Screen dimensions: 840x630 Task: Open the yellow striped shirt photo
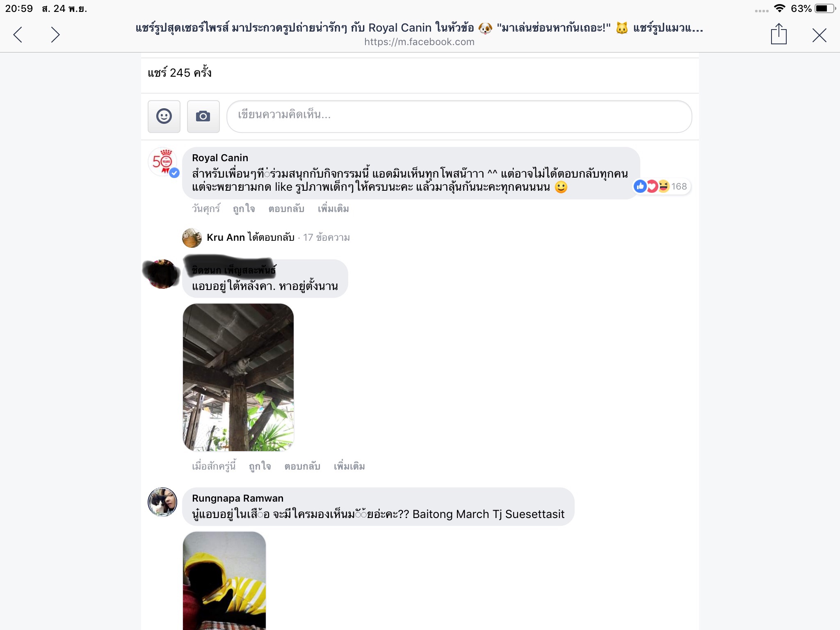224,581
